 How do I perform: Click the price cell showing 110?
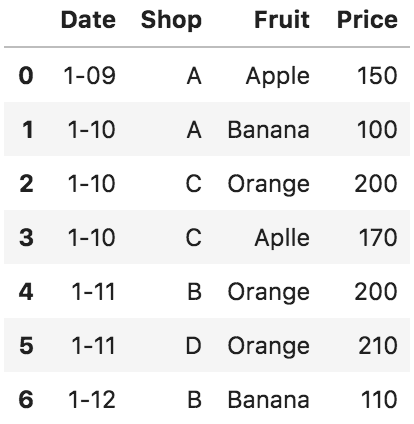click(x=379, y=399)
